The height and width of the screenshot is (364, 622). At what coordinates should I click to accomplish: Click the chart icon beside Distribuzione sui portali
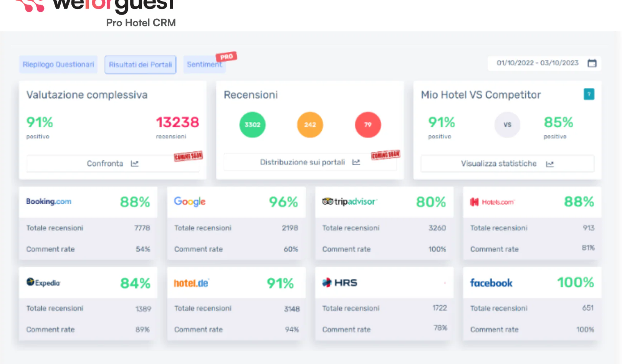356,162
